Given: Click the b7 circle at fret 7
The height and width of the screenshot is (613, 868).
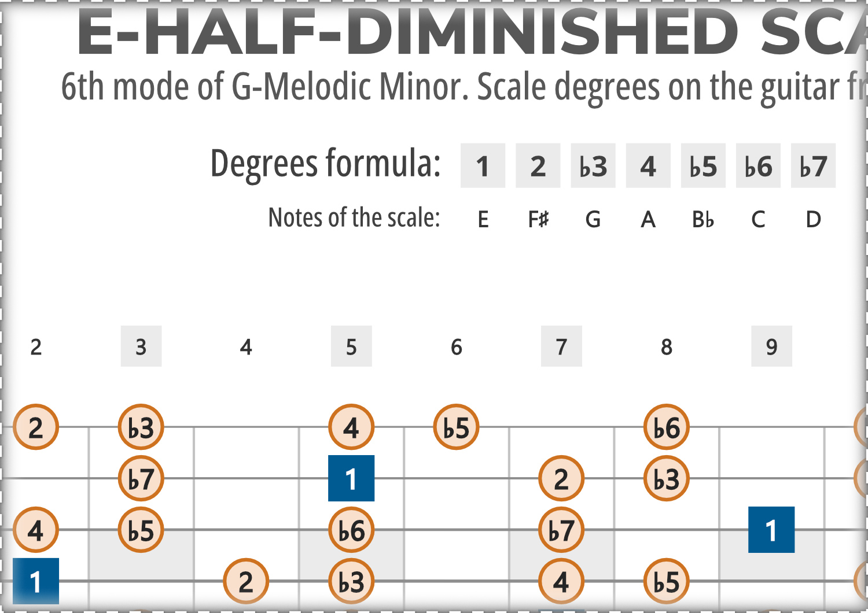Looking at the screenshot, I should point(561,530).
